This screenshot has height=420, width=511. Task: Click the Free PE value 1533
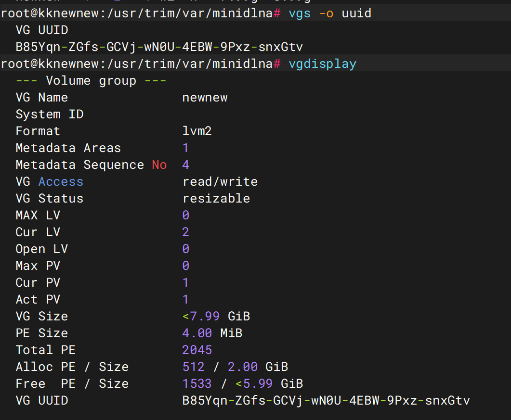[x=197, y=384]
